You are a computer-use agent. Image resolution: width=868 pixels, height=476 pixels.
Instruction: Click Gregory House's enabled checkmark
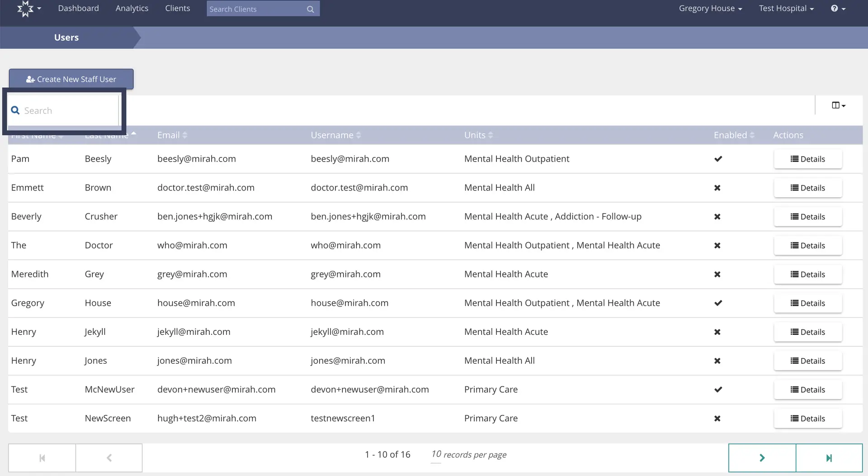pos(718,303)
